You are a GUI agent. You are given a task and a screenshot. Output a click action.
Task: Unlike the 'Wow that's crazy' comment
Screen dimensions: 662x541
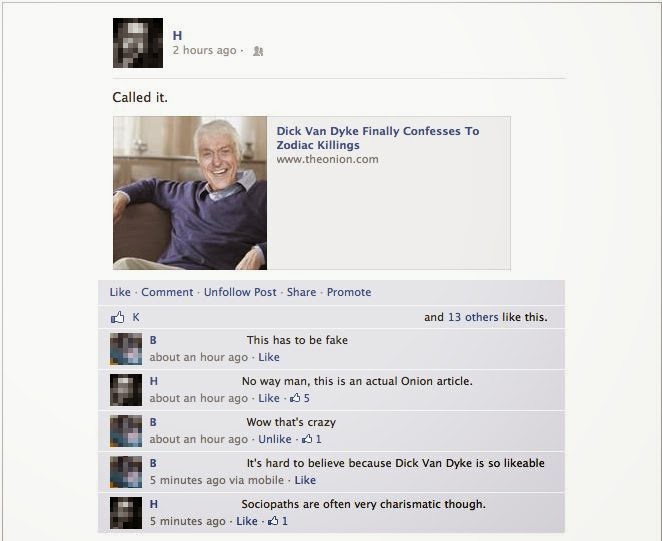274,439
